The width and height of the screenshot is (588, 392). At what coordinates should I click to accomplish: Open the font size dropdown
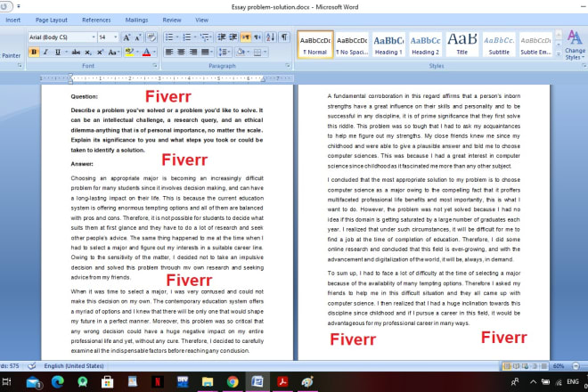tap(115, 37)
